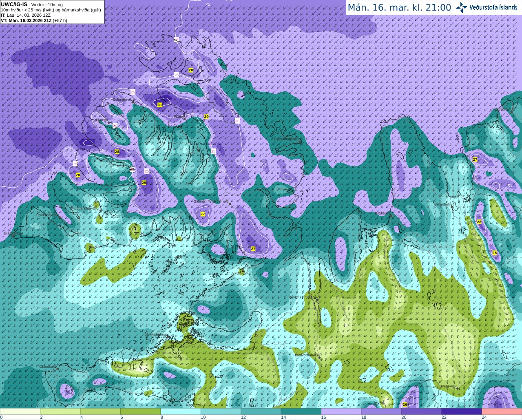Screen dimensions: 522x420
Task: Click the Holtavörðuheiði station dot
Action: (x=320, y=358)
